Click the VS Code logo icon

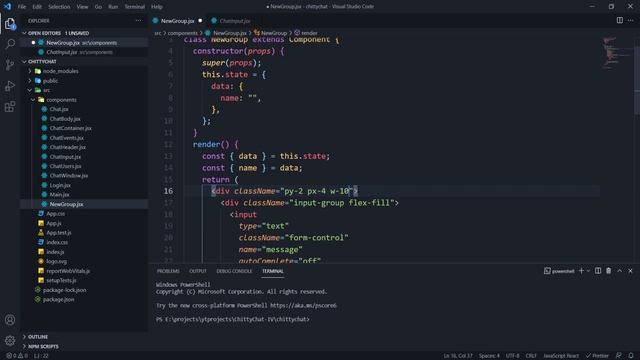[7, 7]
